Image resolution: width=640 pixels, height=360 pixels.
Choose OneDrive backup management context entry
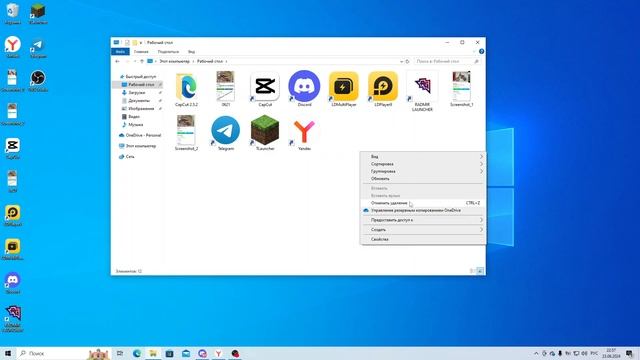[x=423, y=210]
